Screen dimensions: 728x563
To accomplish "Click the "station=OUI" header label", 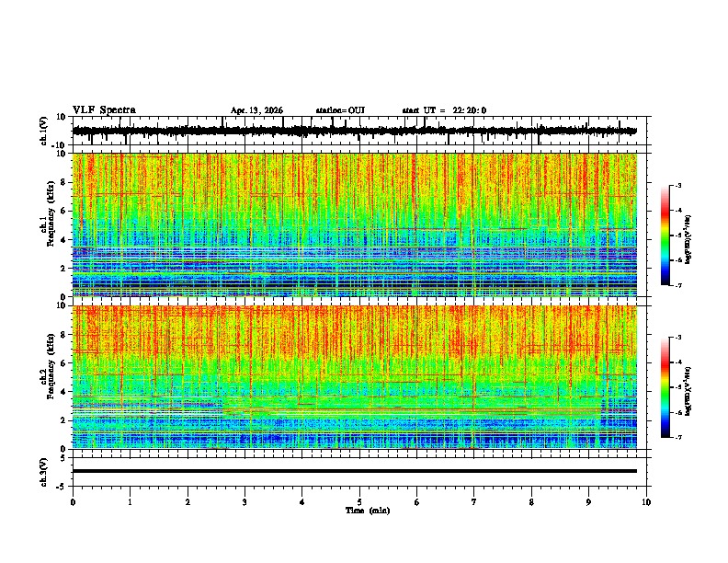I will [340, 110].
